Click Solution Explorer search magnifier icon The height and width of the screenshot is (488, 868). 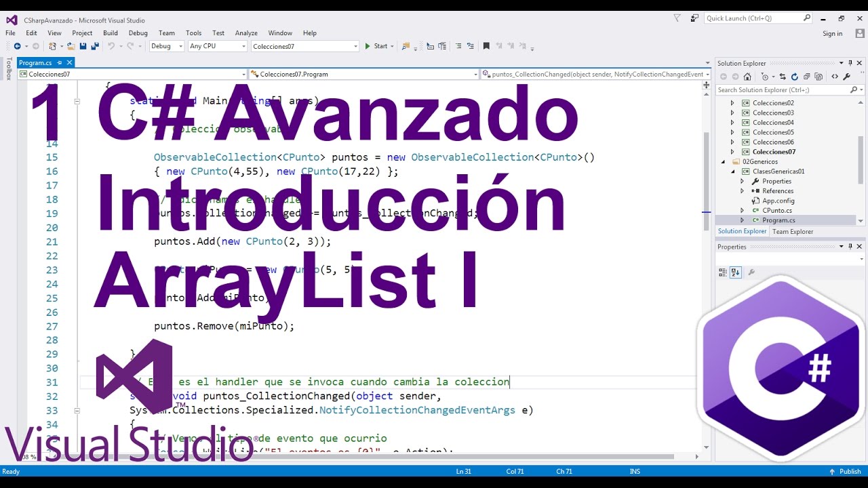[854, 89]
